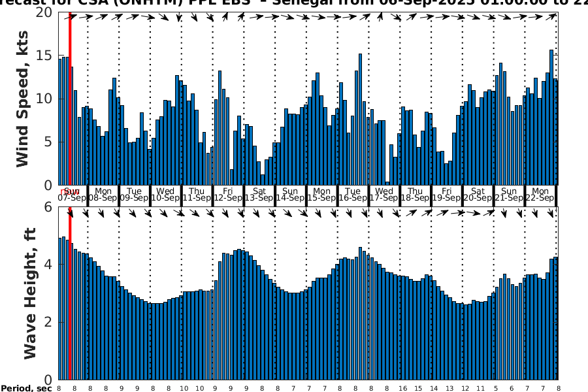Click the period value '14'

click(x=434, y=389)
